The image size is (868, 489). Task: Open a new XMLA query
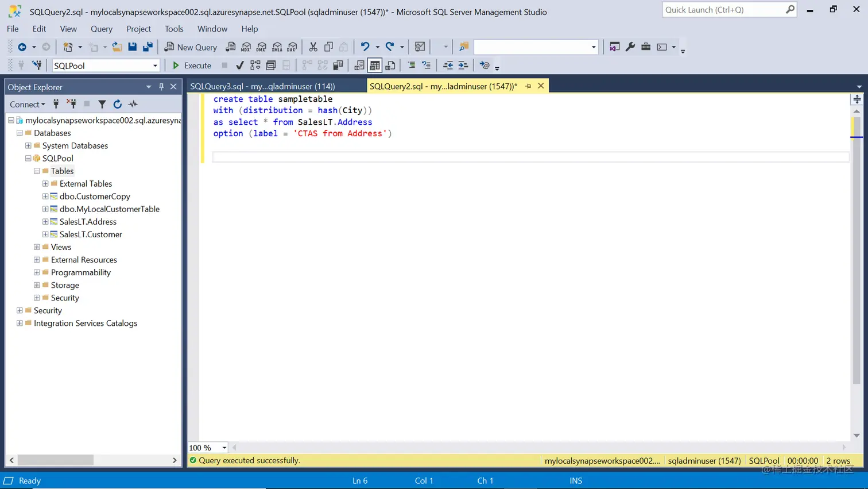coord(277,47)
